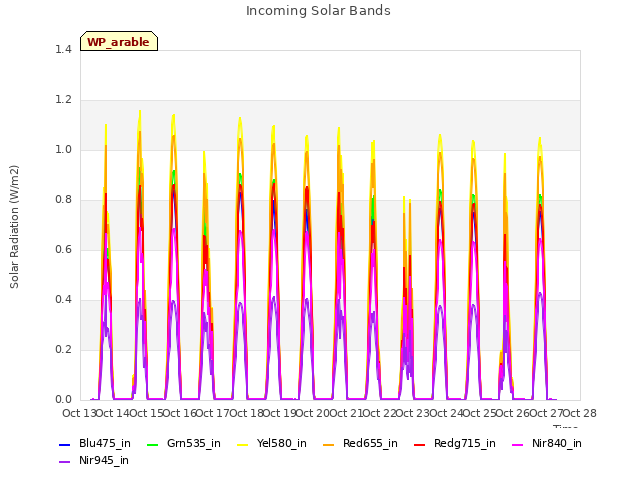The image size is (640, 480).
Task: Click the 1.4 y-axis tick label
Action: (x=63, y=49)
